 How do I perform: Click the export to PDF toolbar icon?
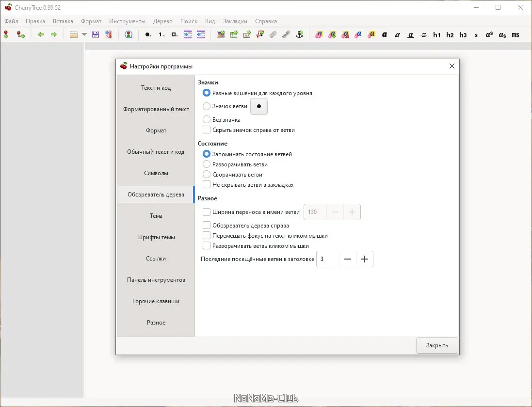[108, 34]
